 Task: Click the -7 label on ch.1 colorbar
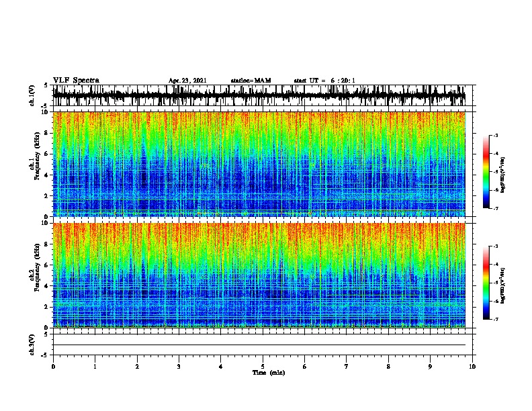(496, 208)
